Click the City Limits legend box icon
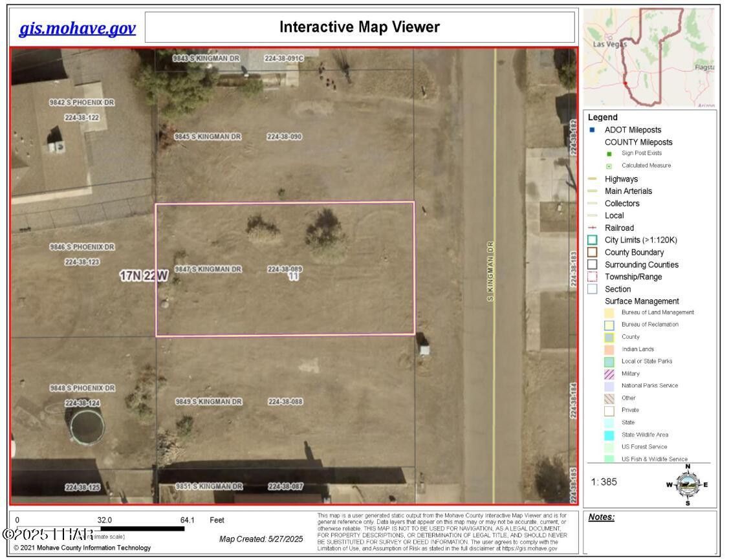The image size is (729, 560). (x=592, y=240)
